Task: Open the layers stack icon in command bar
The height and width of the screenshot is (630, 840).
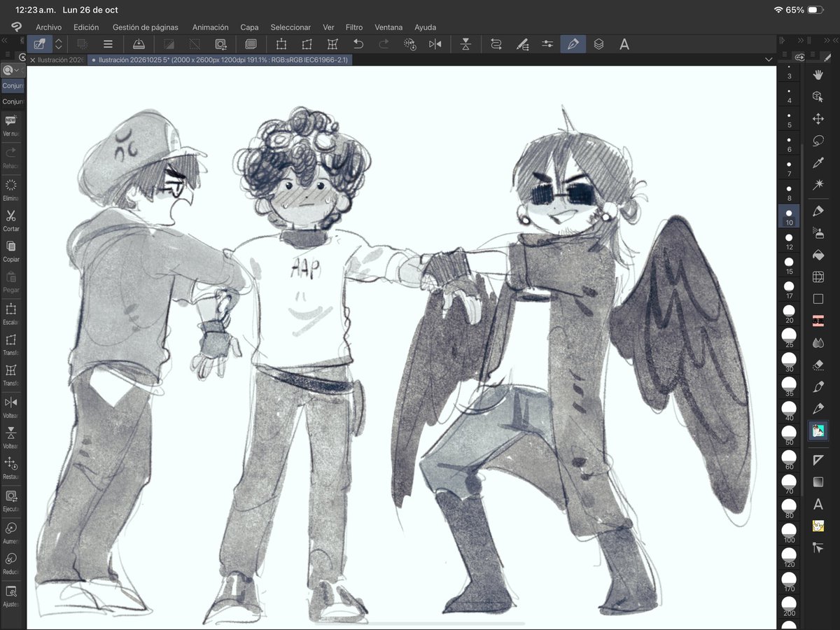Action: [598, 44]
